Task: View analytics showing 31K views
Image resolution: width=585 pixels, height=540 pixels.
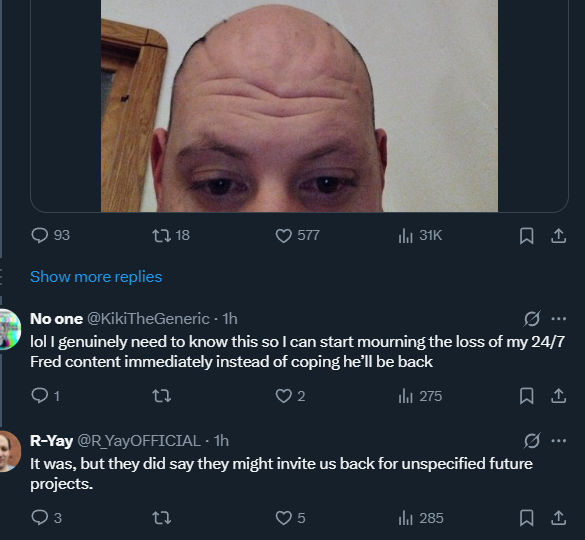Action: pos(420,235)
